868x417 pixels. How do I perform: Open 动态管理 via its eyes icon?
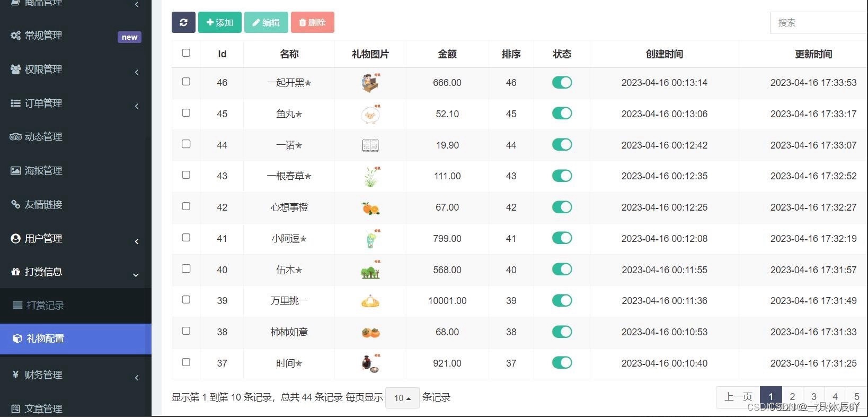point(15,137)
